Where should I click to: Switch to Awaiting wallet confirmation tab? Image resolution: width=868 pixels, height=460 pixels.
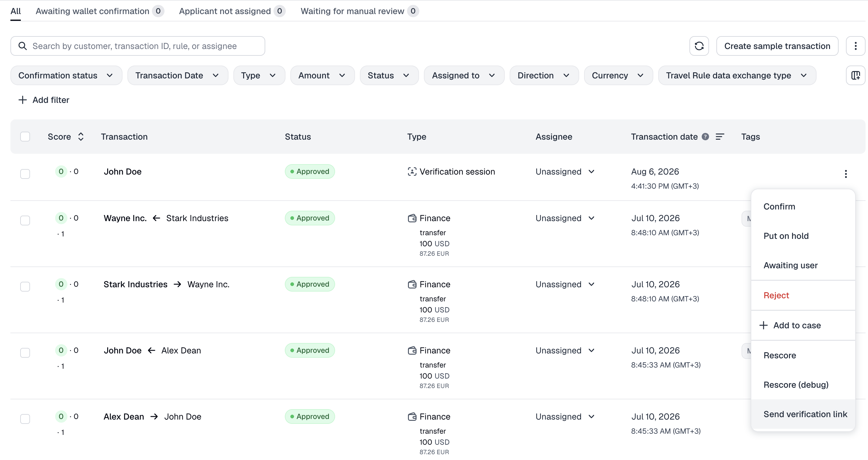tap(100, 11)
